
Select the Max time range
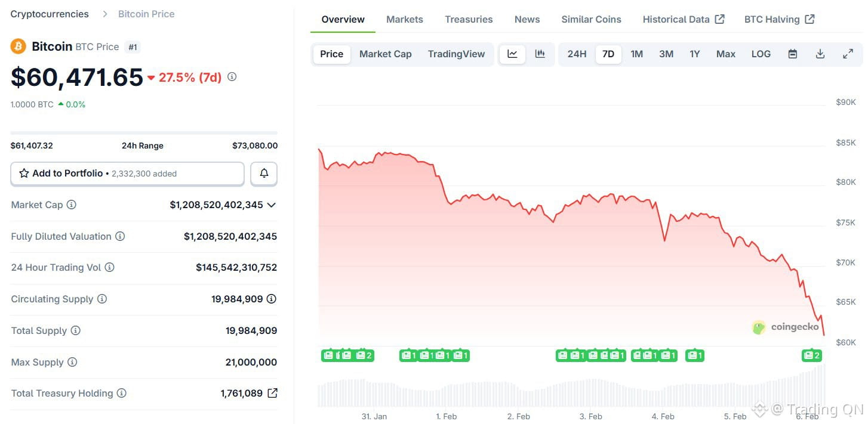click(725, 54)
